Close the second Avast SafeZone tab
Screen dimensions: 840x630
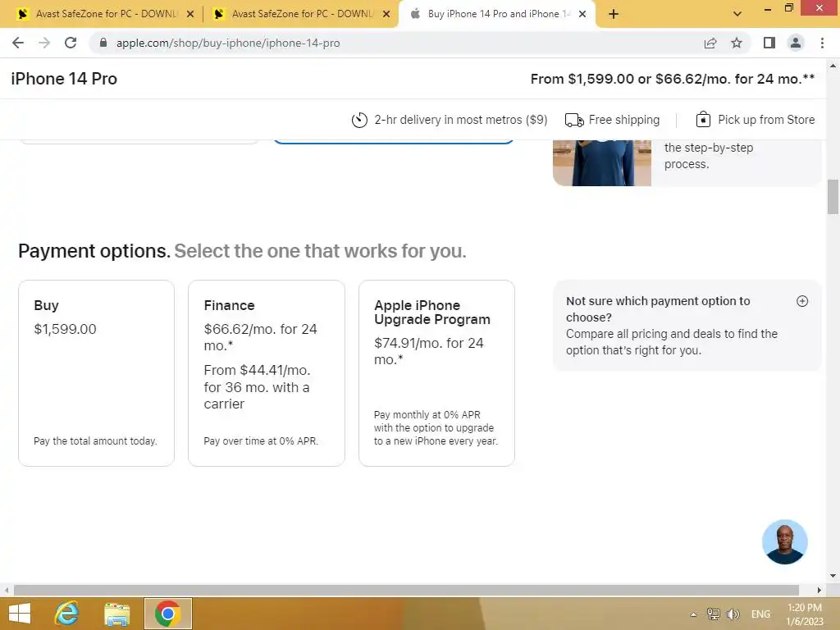click(386, 14)
